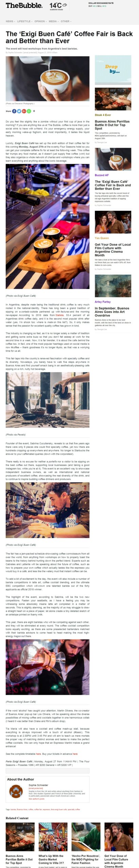Click TheBubble site logo

click(24, 5)
